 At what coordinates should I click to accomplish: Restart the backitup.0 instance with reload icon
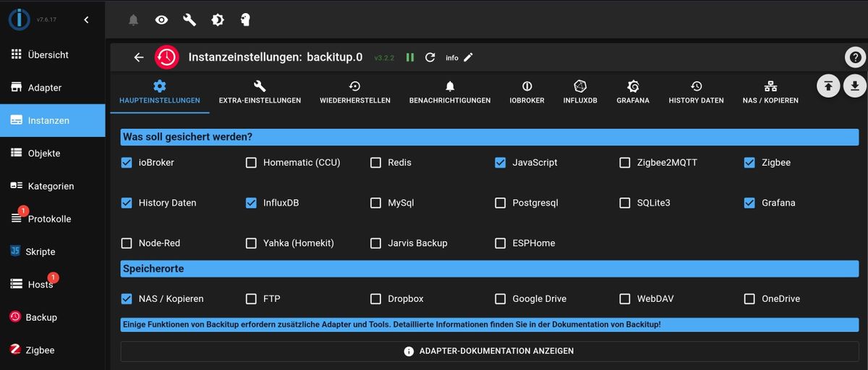pos(430,57)
